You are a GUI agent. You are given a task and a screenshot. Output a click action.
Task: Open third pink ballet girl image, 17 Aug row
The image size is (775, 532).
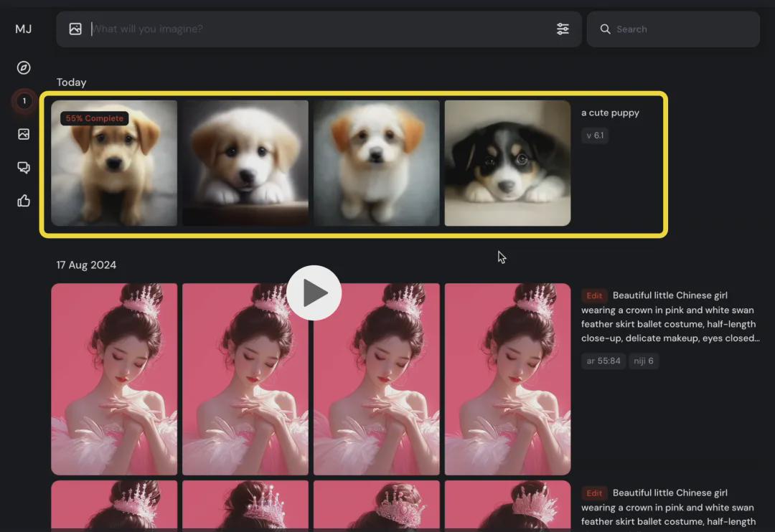pos(376,379)
